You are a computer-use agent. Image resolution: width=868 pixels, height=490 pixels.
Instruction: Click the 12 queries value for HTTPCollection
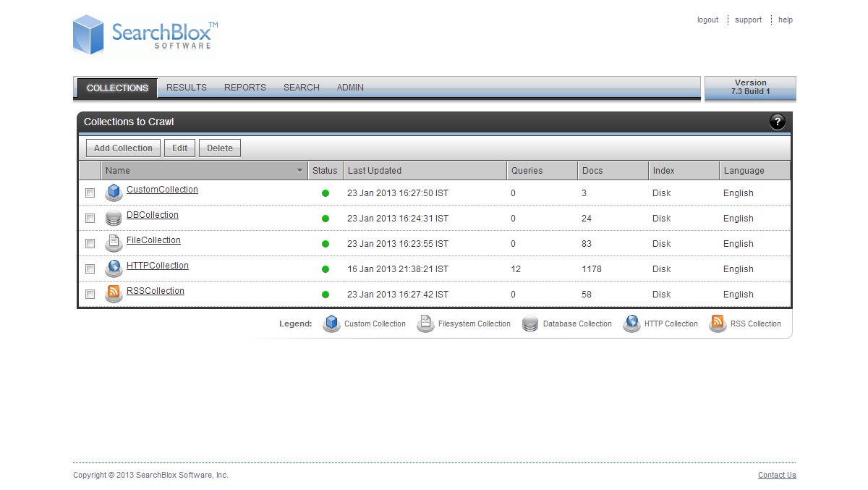(516, 269)
